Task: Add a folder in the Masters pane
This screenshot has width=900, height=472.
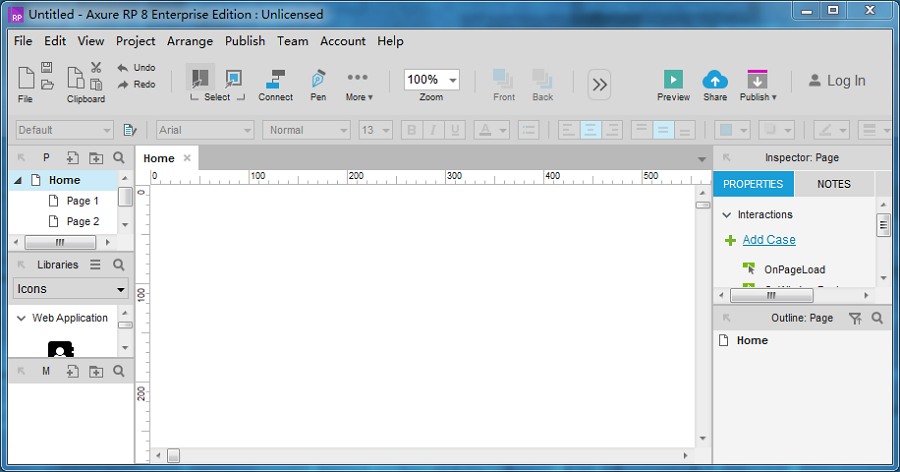Action: tap(96, 372)
